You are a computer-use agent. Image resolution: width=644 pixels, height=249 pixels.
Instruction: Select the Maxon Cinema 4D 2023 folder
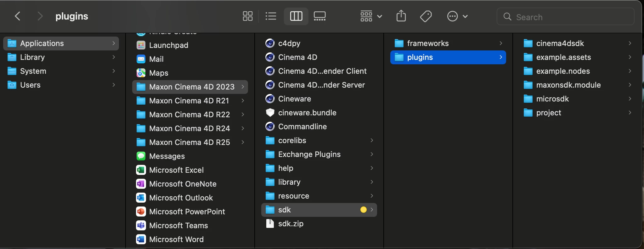(x=190, y=87)
